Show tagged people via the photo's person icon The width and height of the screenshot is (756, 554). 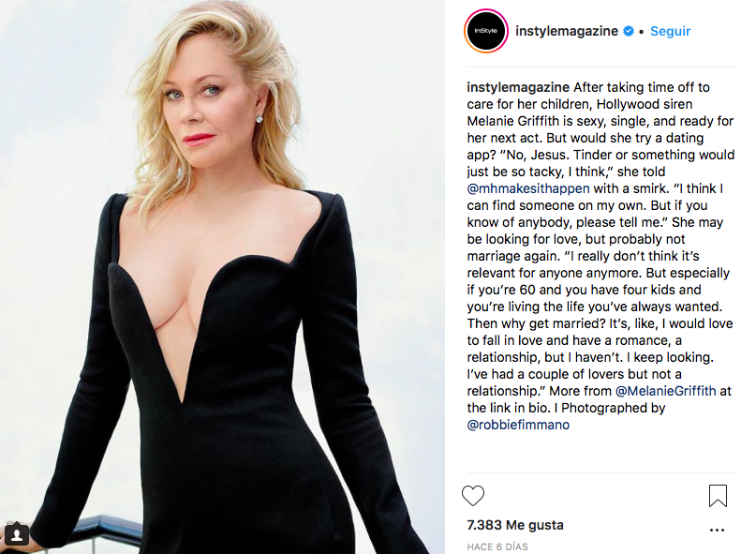(x=16, y=533)
